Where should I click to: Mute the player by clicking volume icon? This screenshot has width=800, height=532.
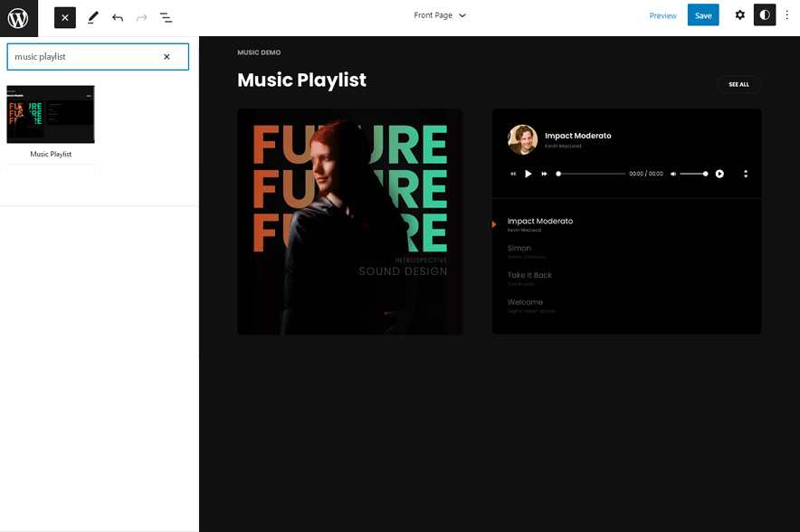(671, 174)
